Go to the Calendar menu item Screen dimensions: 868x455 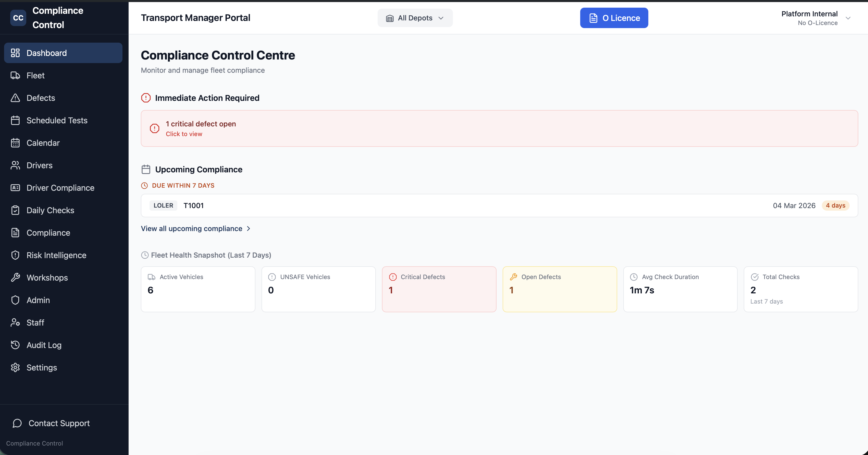coord(43,143)
